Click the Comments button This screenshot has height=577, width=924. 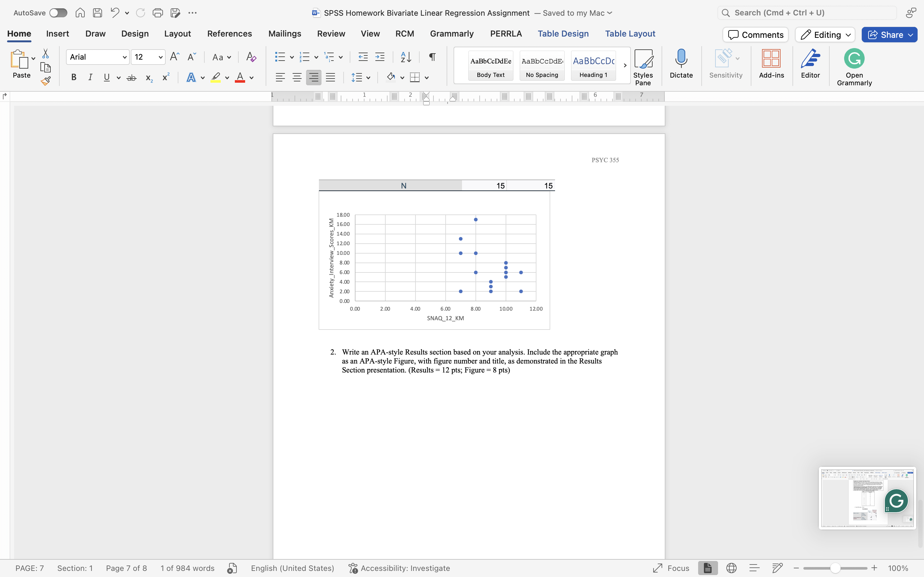coord(755,34)
